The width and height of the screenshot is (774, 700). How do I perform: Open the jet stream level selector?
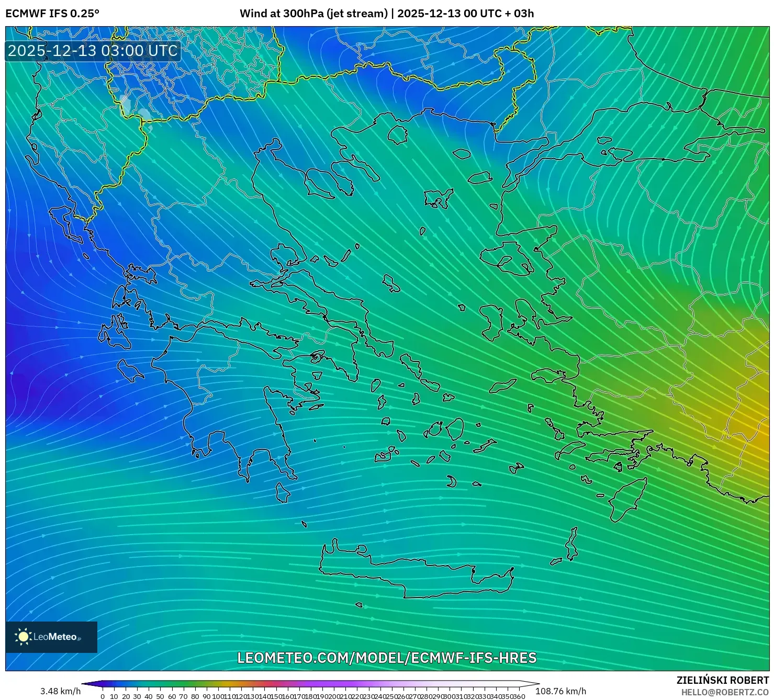point(356,14)
